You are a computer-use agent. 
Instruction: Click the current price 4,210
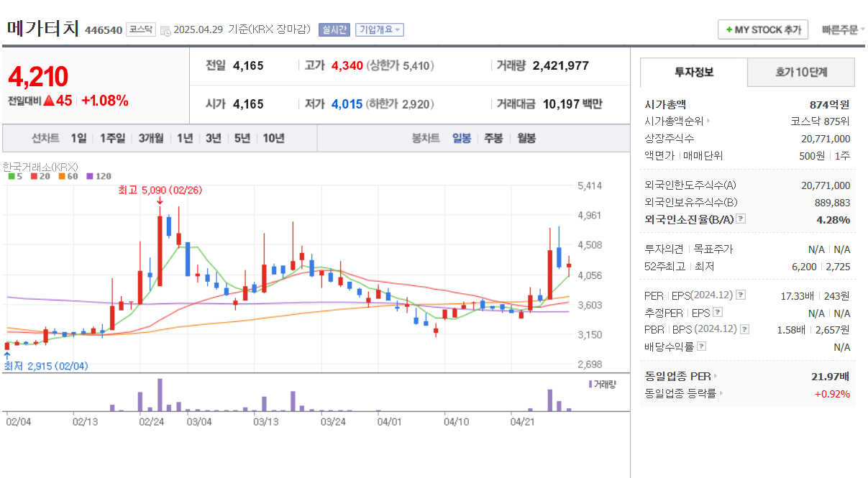(x=38, y=76)
